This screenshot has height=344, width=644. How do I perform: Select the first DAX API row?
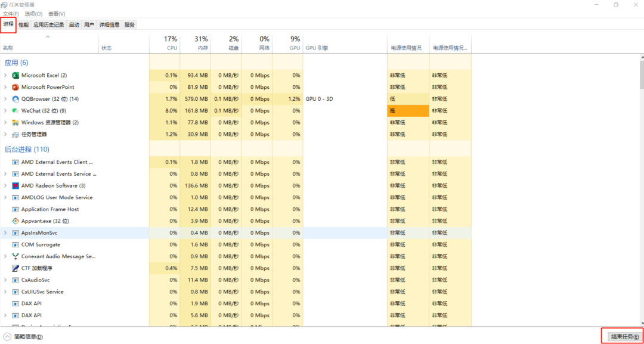[x=236, y=304]
